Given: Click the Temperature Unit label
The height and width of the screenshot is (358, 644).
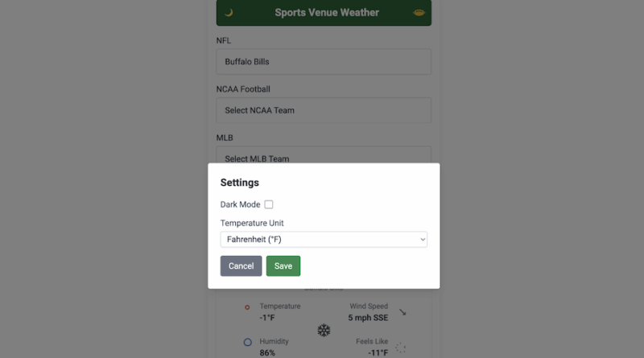Looking at the screenshot, I should point(252,224).
